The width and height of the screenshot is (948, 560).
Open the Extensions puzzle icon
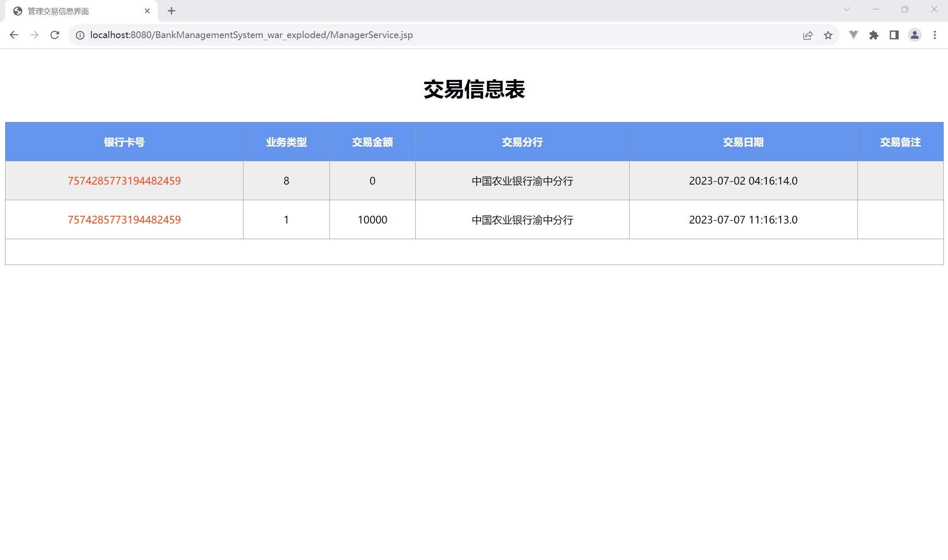(x=873, y=35)
